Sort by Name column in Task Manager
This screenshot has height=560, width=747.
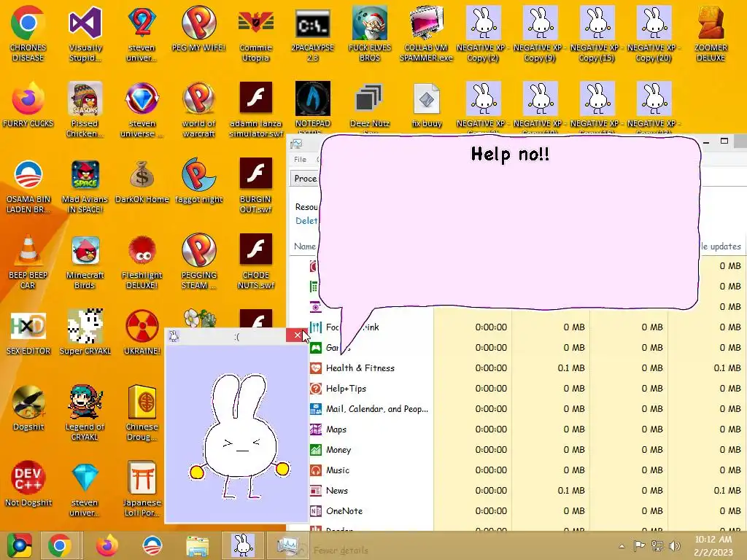coord(304,246)
